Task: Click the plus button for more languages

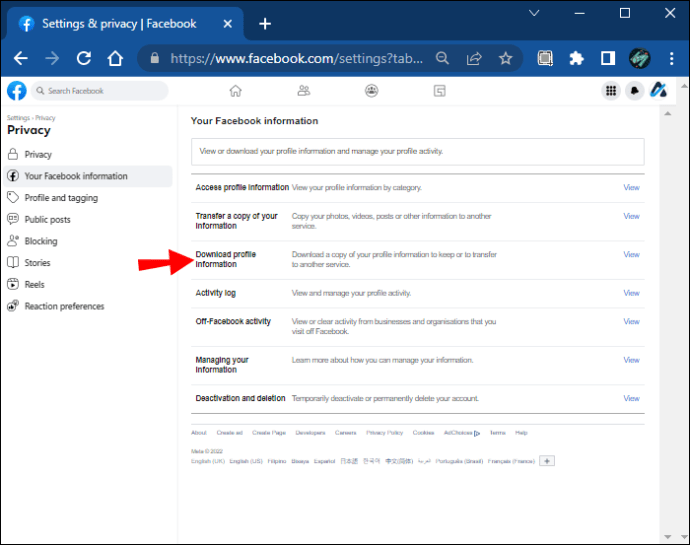Action: point(546,461)
